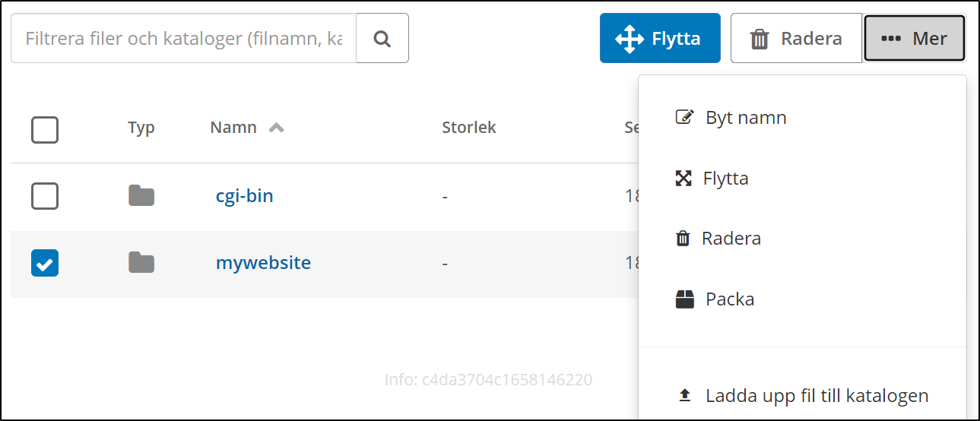This screenshot has height=421, width=980.
Task: Click the magnifying glass search button
Action: [382, 38]
